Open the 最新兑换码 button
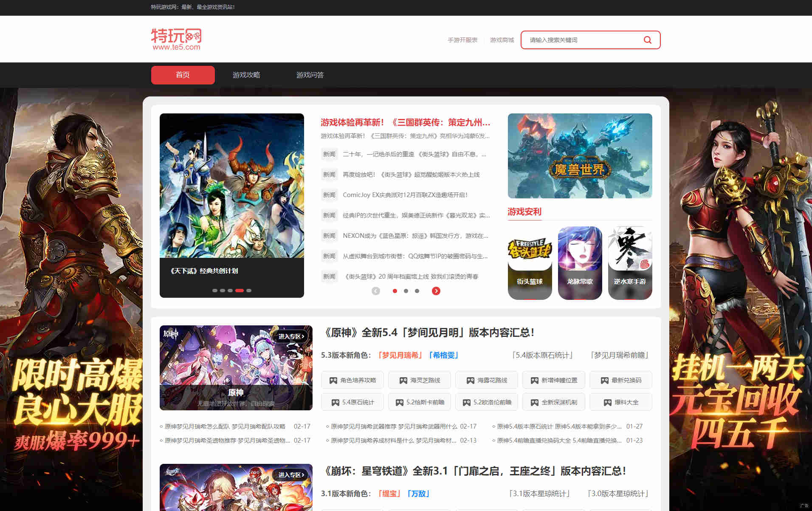 (x=621, y=380)
